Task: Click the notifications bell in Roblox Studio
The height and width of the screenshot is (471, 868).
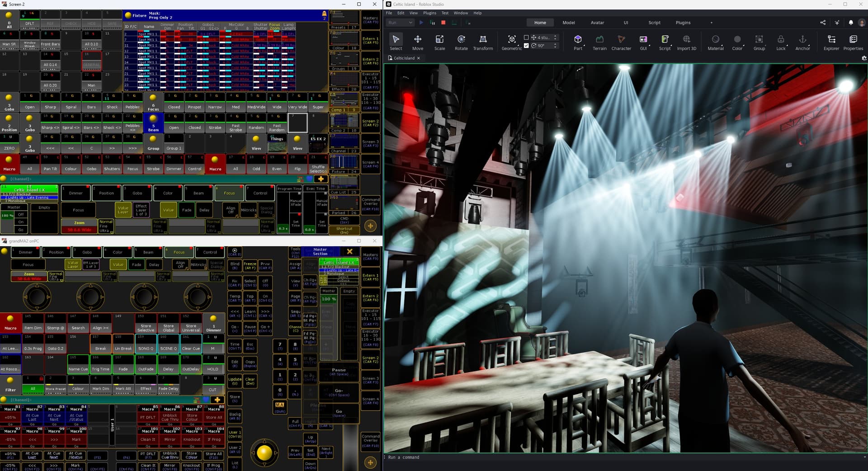Action: [850, 23]
